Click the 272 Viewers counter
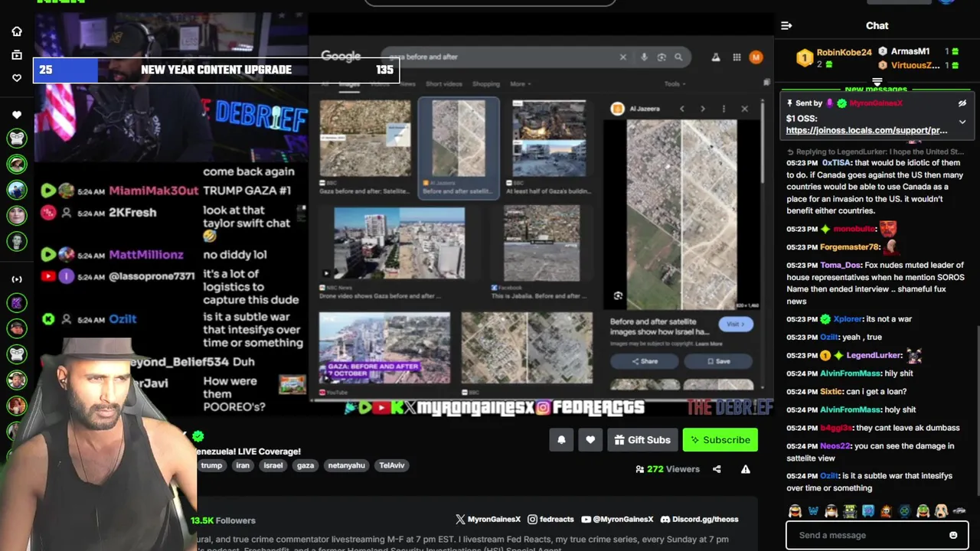Screen dimensions: 980x551 pos(667,469)
